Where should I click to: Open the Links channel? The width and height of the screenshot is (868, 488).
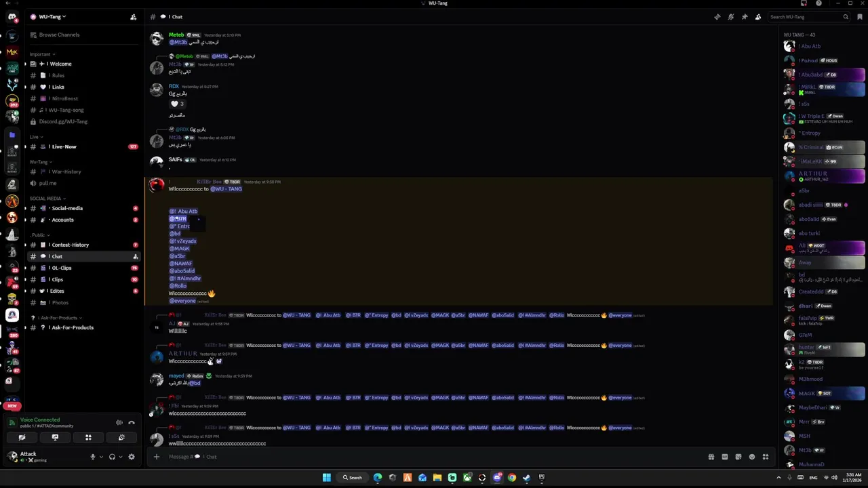[83, 87]
